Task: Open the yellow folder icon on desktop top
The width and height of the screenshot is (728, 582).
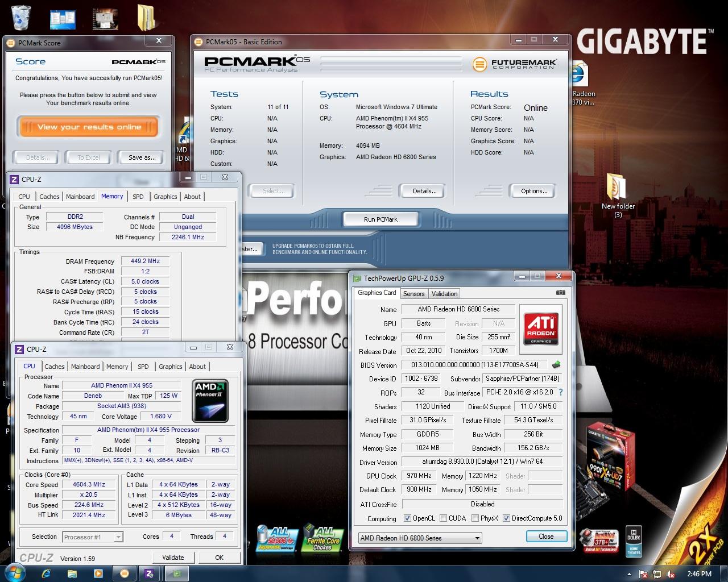Action: [x=146, y=18]
